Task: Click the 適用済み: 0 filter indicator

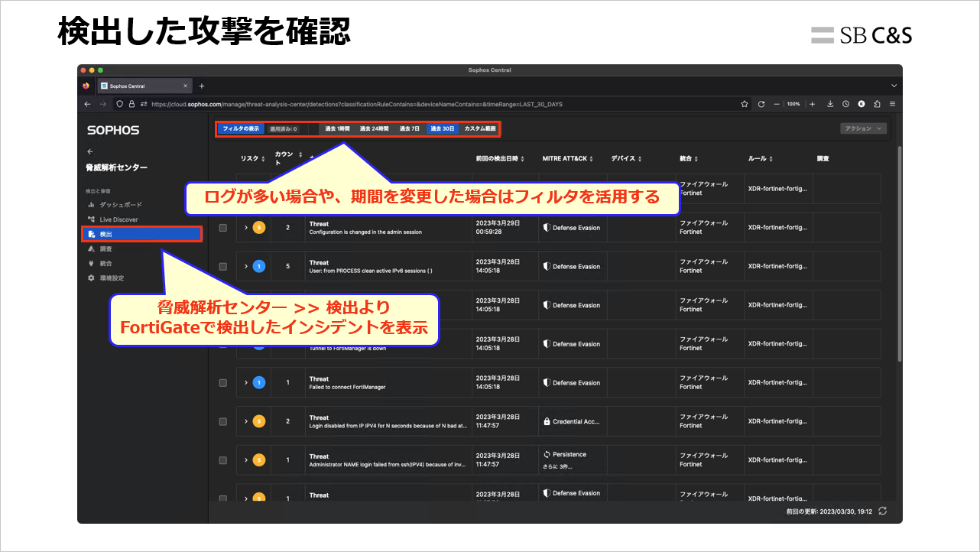Action: click(x=284, y=128)
